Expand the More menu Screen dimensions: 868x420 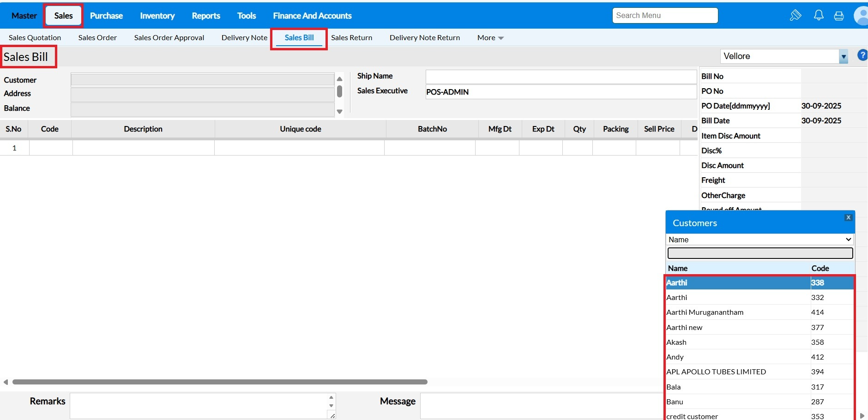(x=490, y=38)
